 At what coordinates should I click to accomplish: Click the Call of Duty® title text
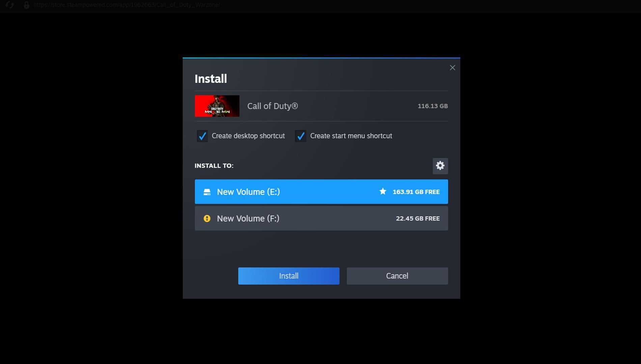point(273,106)
